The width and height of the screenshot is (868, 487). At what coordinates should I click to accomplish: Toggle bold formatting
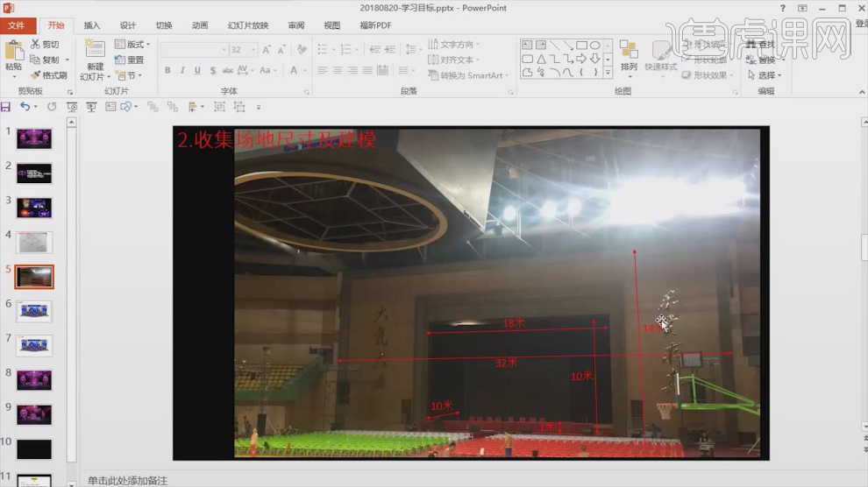coord(167,71)
